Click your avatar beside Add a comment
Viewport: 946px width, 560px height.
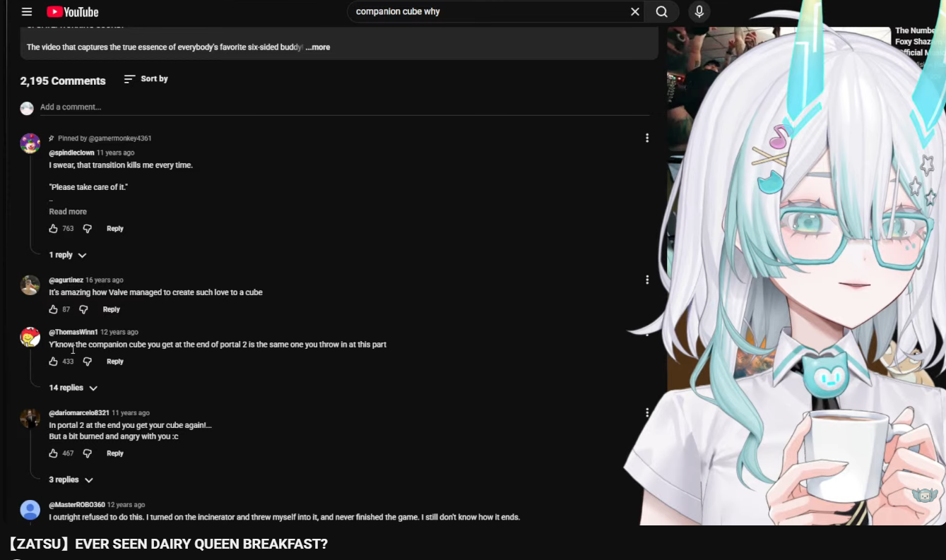point(27,108)
